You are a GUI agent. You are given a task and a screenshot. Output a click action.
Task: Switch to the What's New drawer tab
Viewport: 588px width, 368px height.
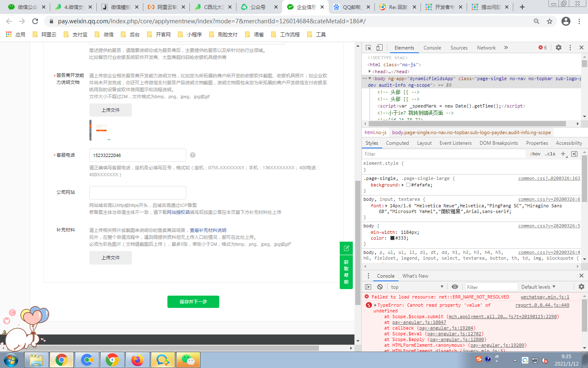pos(415,276)
